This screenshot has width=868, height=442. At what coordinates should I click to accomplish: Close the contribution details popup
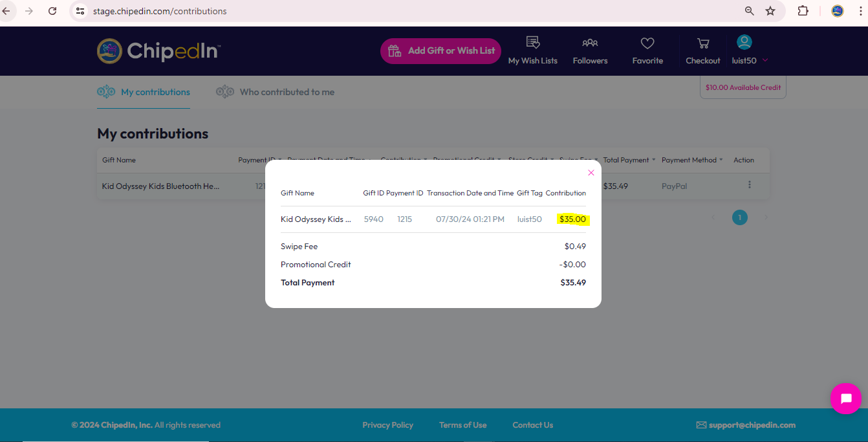tap(591, 173)
